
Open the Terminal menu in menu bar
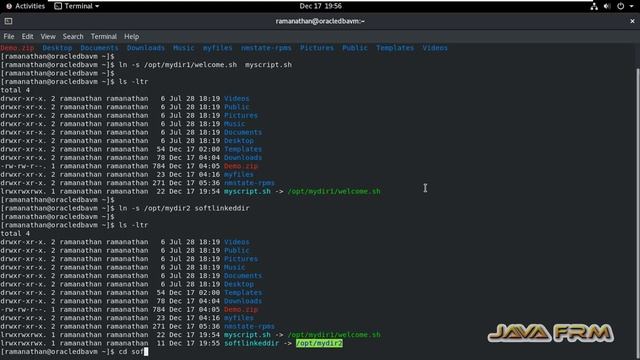pyautogui.click(x=104, y=37)
